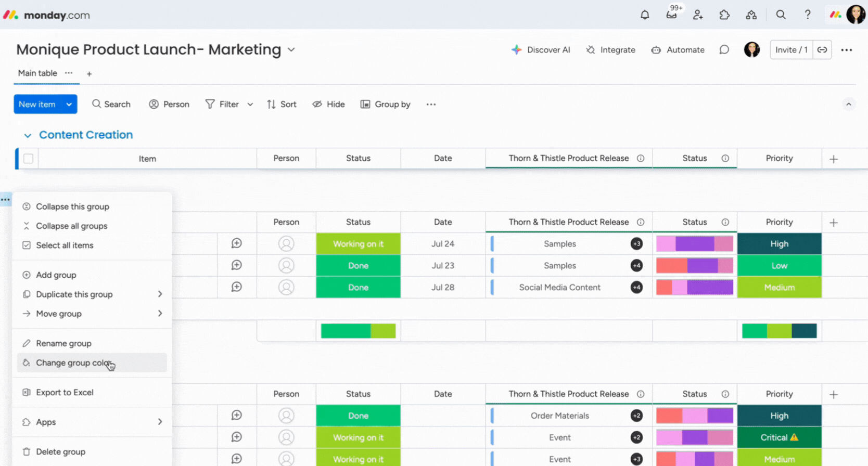Viewport: 868px width, 466px height.
Task: Choose Change group color from menu
Action: click(73, 363)
